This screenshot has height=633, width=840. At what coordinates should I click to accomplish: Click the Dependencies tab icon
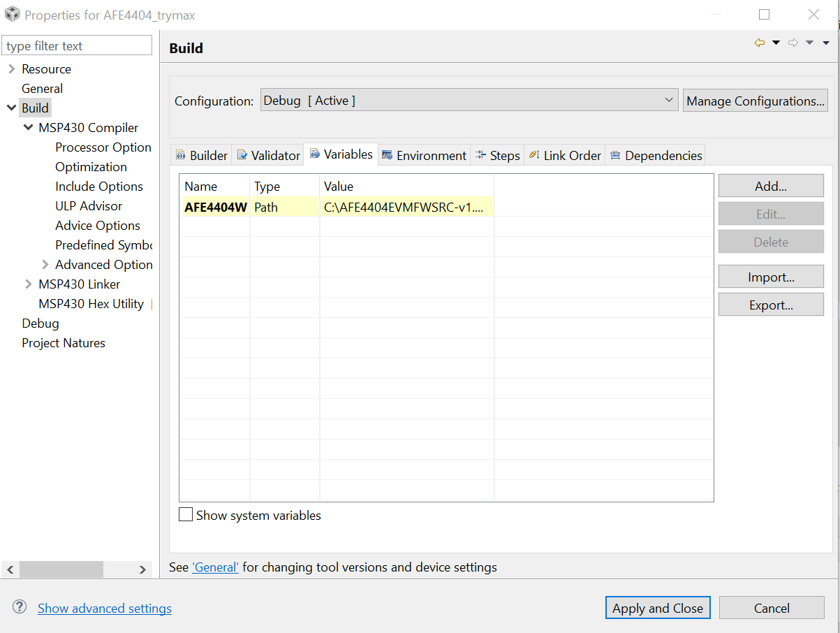pyautogui.click(x=615, y=154)
